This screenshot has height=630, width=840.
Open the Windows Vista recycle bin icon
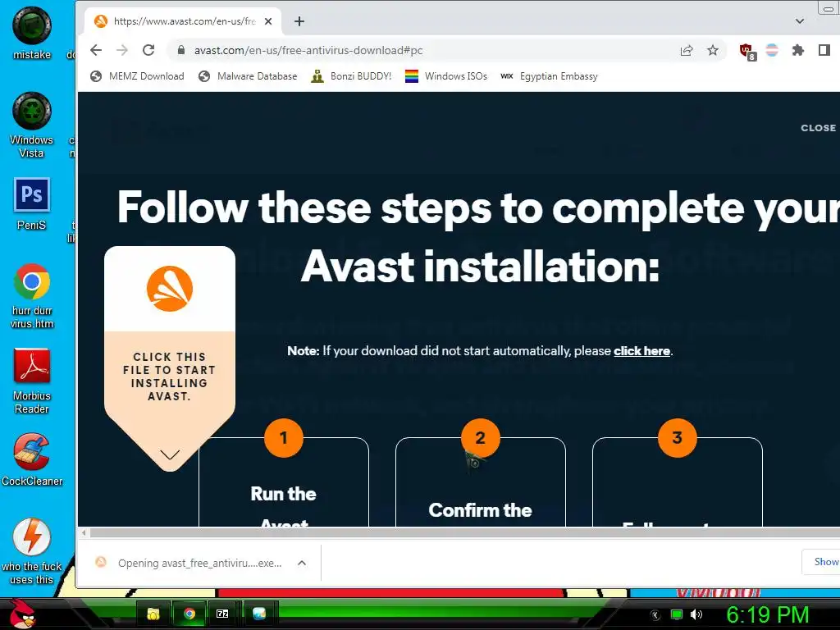point(32,126)
